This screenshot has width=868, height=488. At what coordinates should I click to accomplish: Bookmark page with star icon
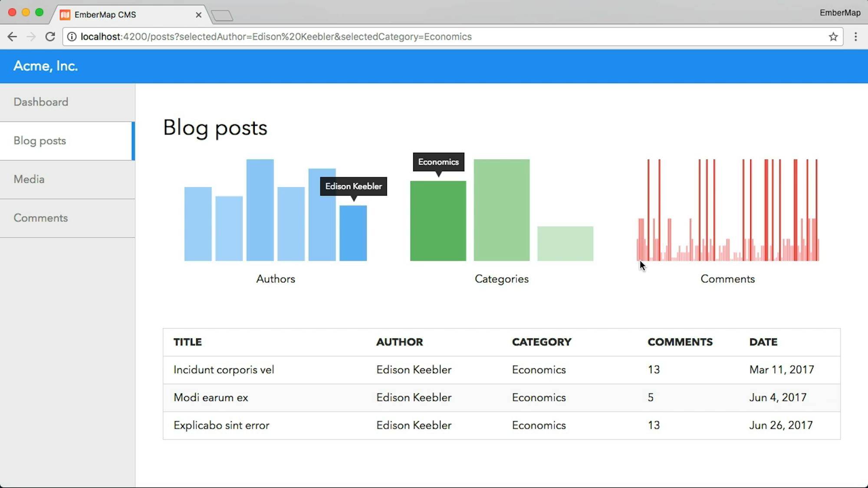point(833,37)
